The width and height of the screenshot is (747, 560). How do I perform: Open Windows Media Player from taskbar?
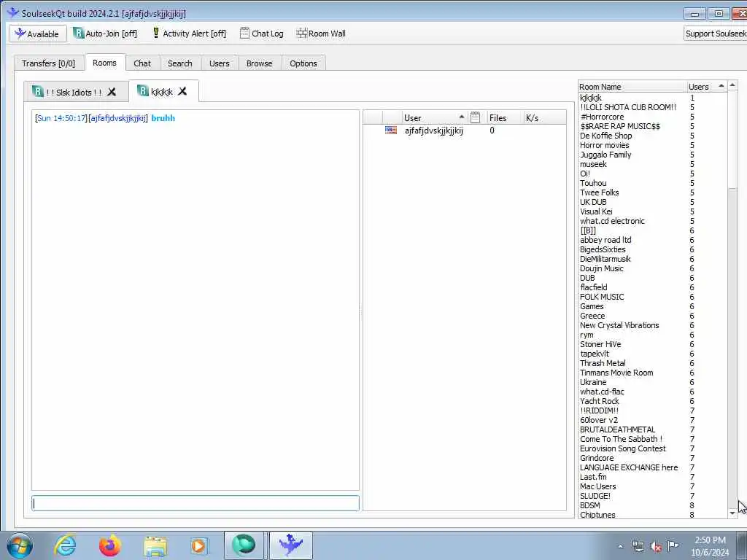pos(198,545)
